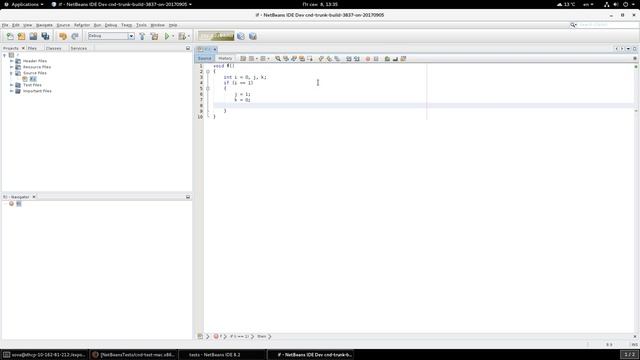Screen dimensions: 640x360
Task: Click the 'Source Files' folder label
Action: coord(35,73)
